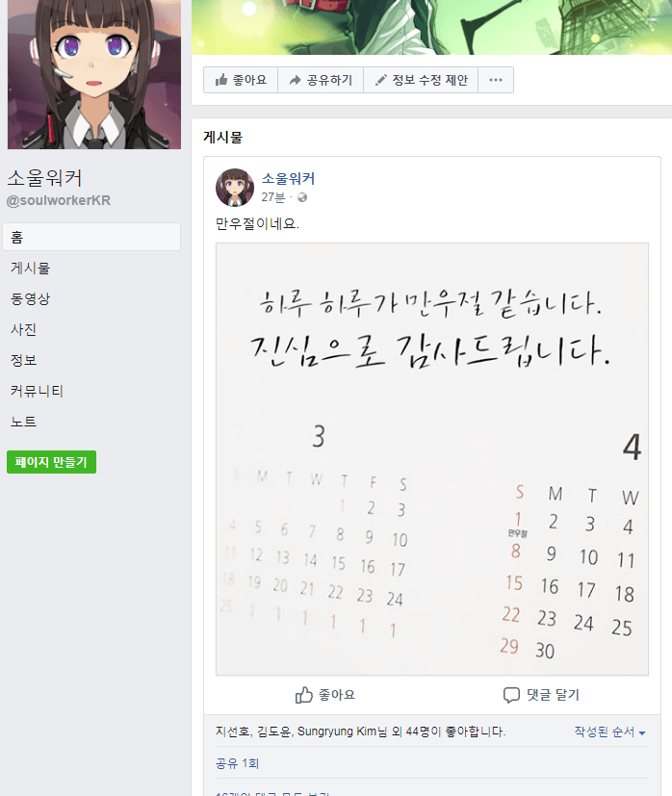Open comment box via 댓글 달기 icon
This screenshot has height=796, width=672.
point(511,695)
